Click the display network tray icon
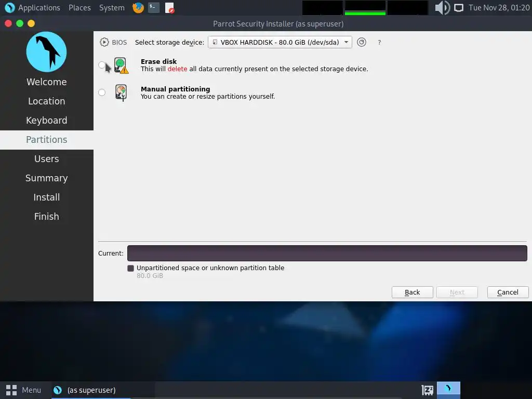532x399 pixels. click(x=459, y=7)
